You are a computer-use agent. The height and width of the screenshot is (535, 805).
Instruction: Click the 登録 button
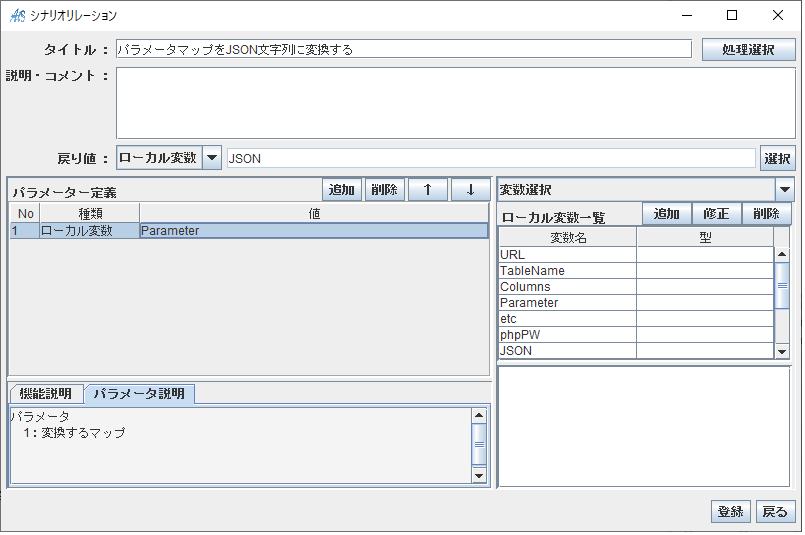point(731,511)
